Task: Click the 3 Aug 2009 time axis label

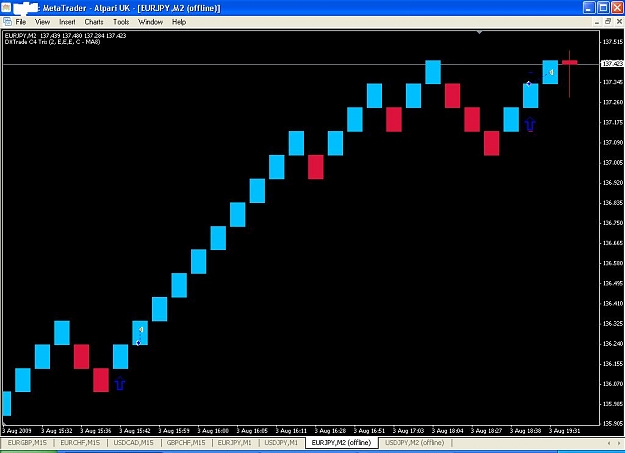Action: [x=17, y=431]
